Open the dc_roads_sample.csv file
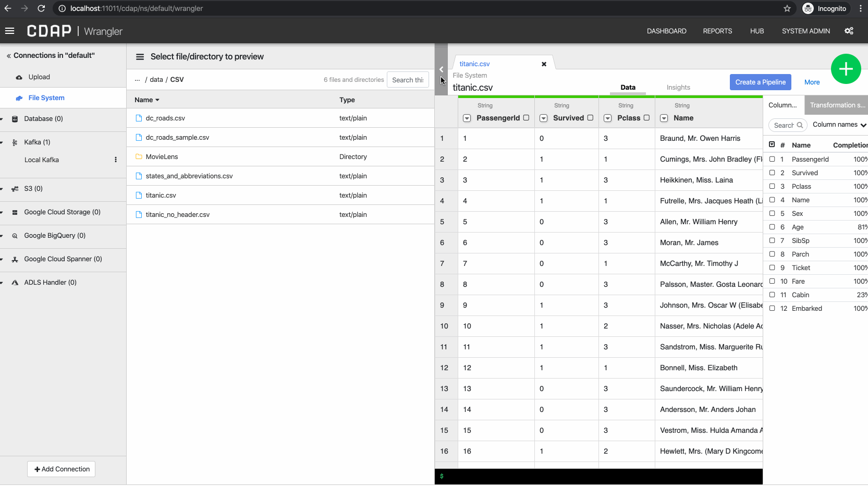This screenshot has width=868, height=486. point(177,138)
